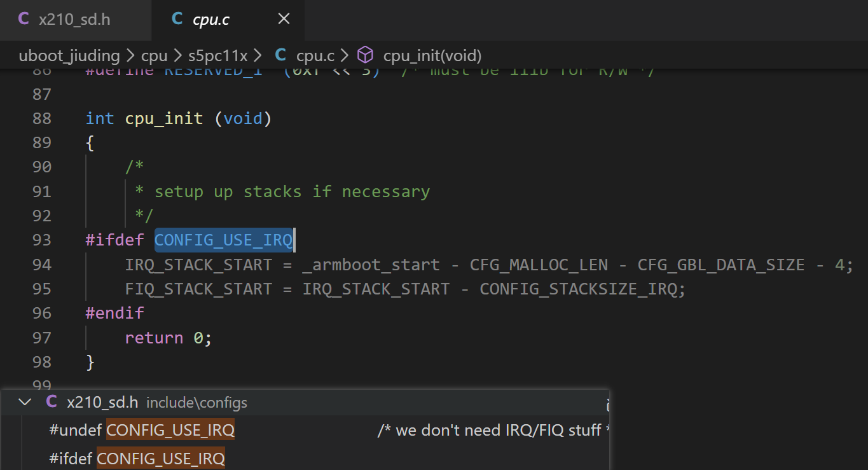Click cpu.c in the breadcrumb path

315,56
